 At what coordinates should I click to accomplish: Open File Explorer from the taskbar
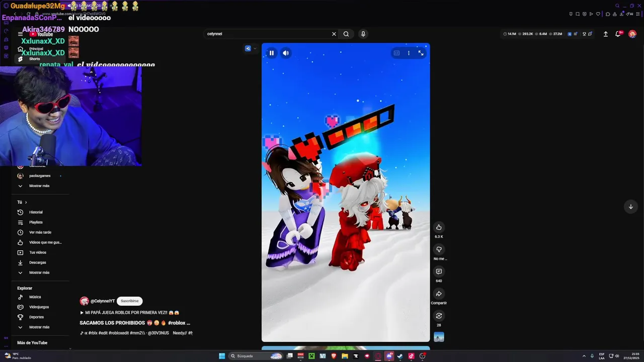click(345, 356)
